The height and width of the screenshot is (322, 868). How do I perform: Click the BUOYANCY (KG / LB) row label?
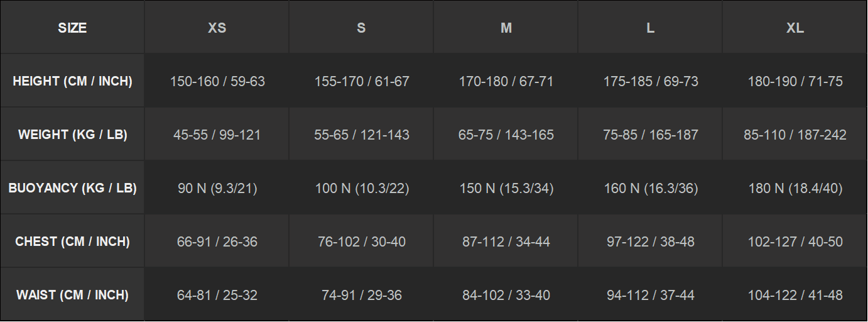coord(72,188)
